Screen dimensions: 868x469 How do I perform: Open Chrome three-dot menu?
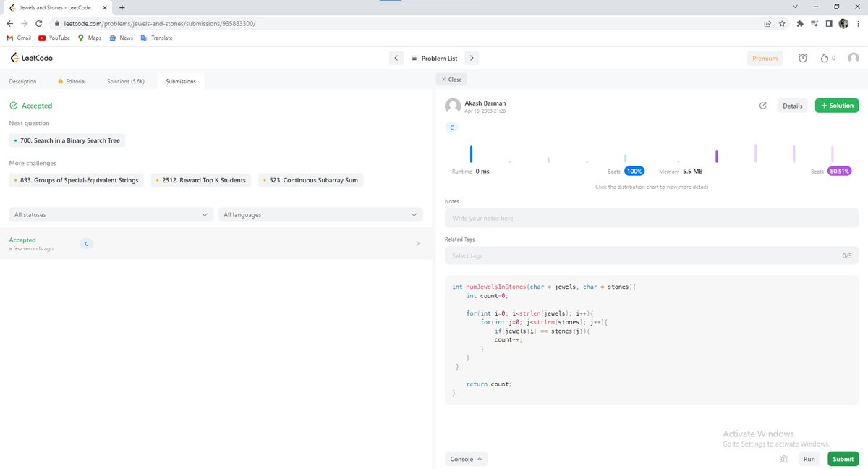(858, 23)
